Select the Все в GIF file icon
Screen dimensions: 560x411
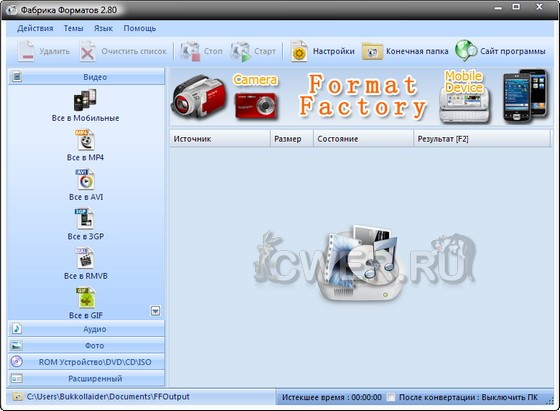point(86,298)
